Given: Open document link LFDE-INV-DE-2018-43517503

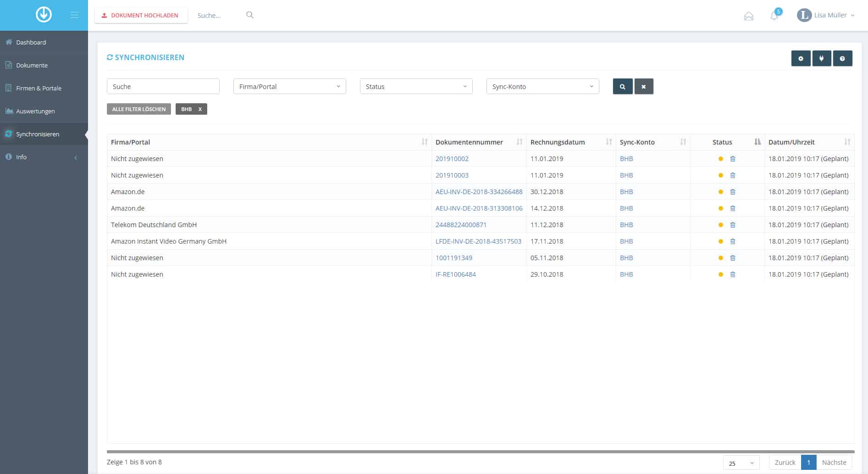Looking at the screenshot, I should pos(478,241).
